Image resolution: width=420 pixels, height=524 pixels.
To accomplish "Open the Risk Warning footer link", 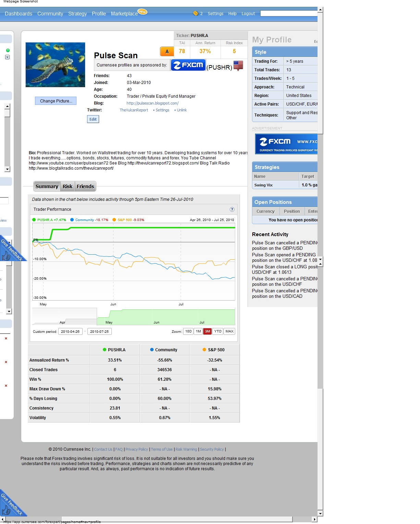I will click(x=186, y=449).
